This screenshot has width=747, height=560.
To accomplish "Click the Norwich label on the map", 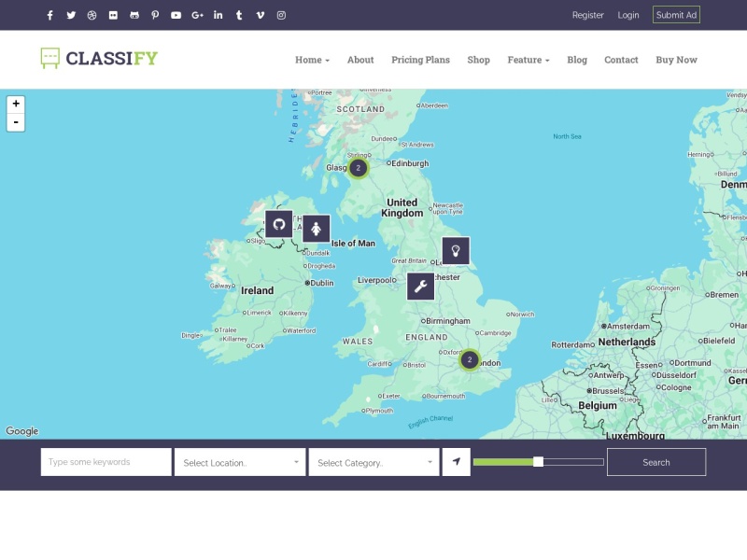I will click(522, 315).
